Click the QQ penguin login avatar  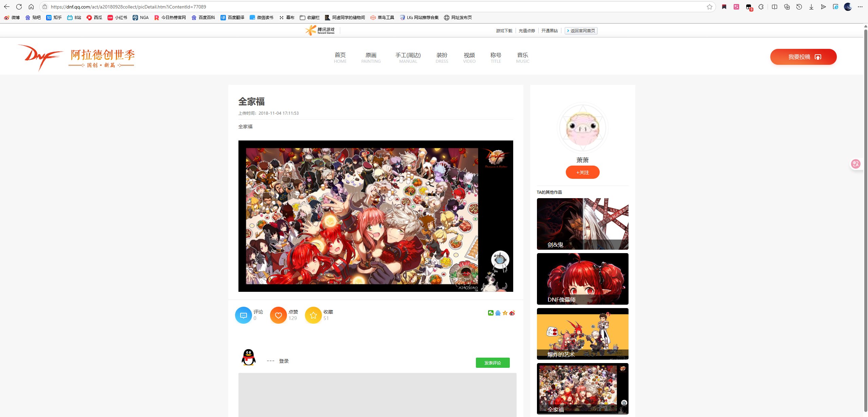click(249, 357)
